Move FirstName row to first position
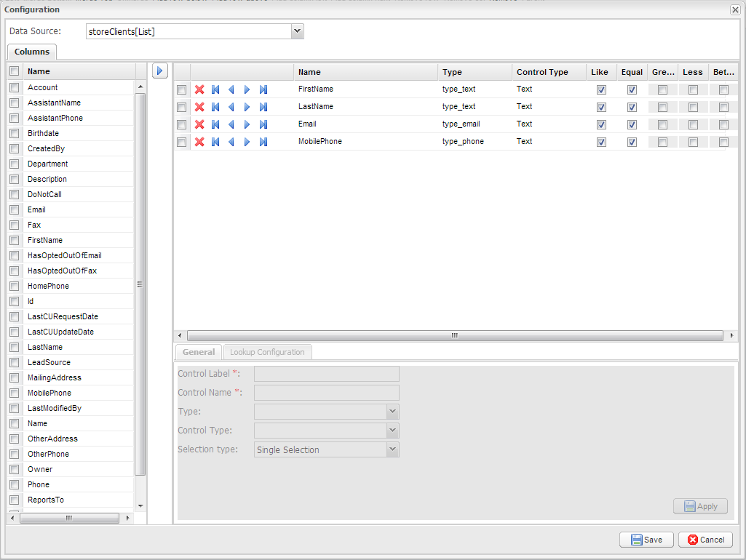The image size is (746, 560). pos(215,89)
